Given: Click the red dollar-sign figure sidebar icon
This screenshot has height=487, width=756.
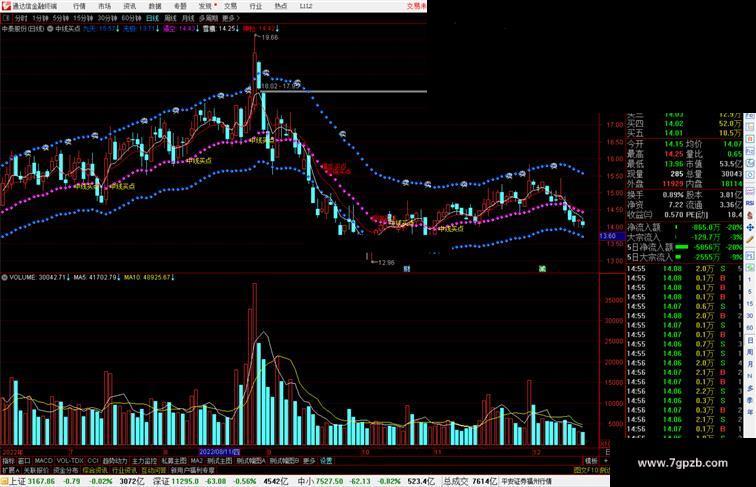Looking at the screenshot, I should tap(750, 216).
